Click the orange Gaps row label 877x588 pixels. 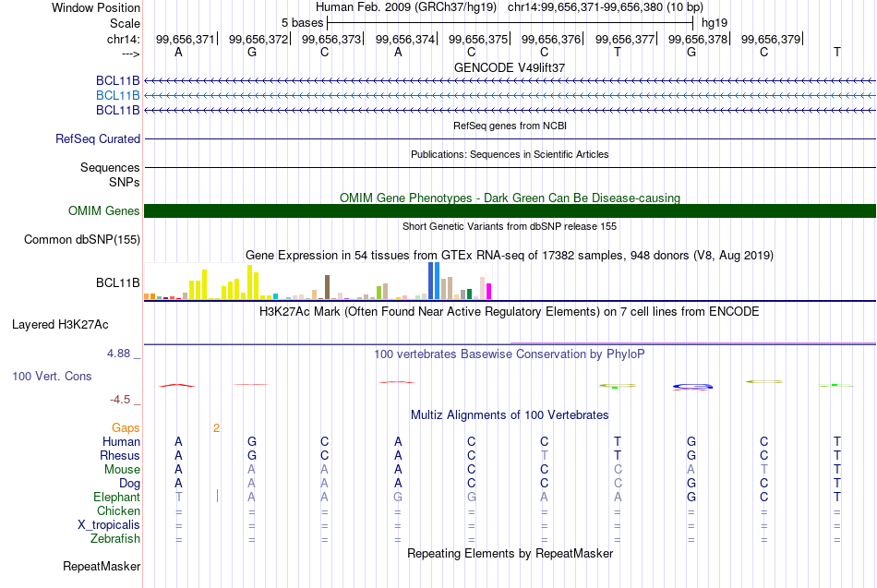(126, 428)
